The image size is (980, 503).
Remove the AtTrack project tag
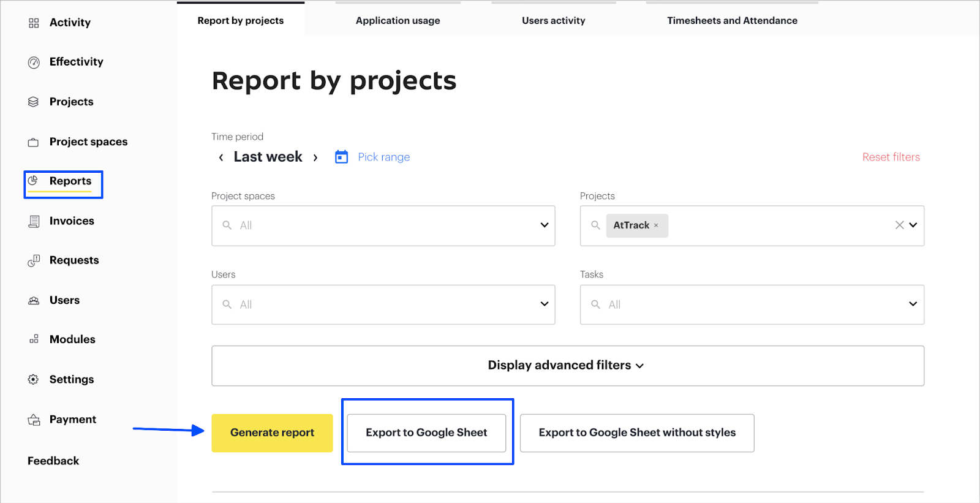(656, 225)
